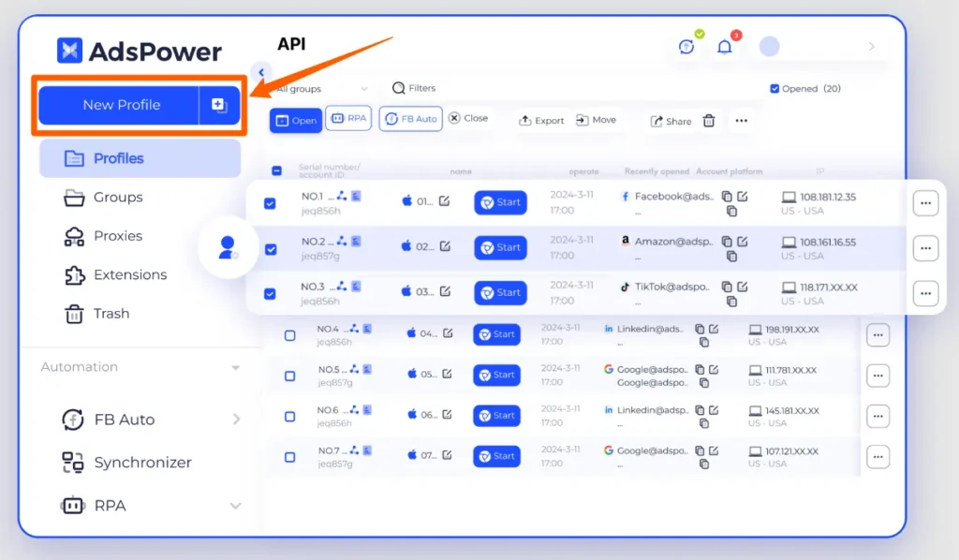Click the RPA toolbar button
Image resolution: width=959 pixels, height=560 pixels.
(348, 118)
